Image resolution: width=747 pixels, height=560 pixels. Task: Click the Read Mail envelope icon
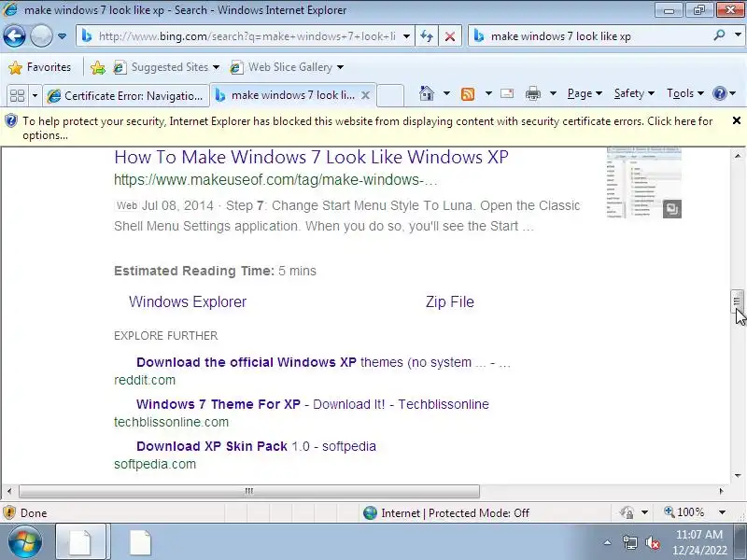point(507,93)
